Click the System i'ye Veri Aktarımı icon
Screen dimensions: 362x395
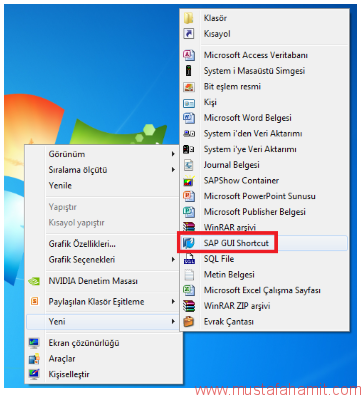click(189, 149)
